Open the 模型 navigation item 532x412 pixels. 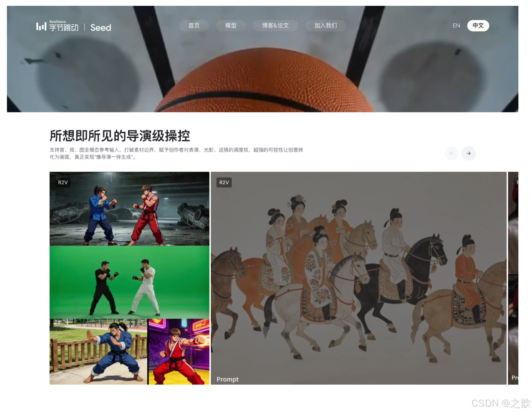230,26
